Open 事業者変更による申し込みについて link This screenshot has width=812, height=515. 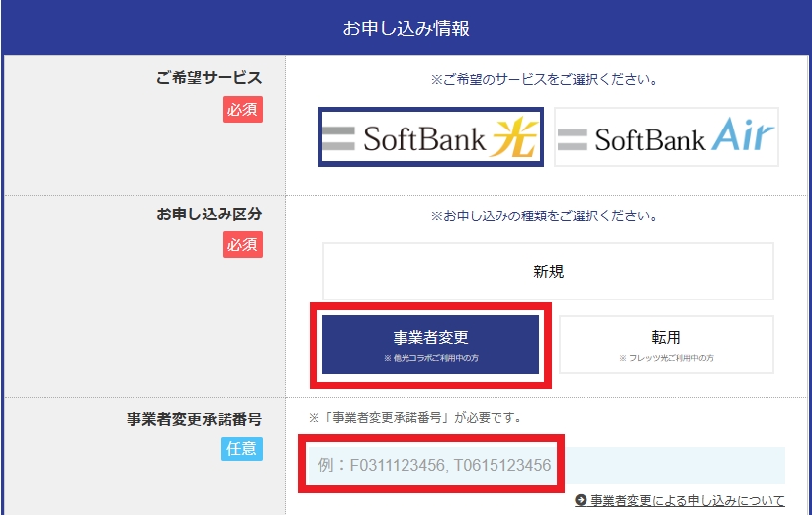pyautogui.click(x=687, y=500)
